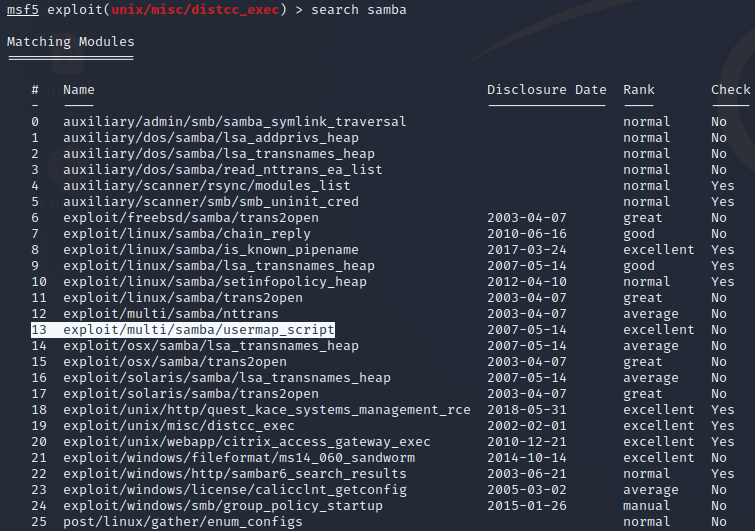
Task: Select exploit/windows/license/calicclnt_getconfig module name
Action: tap(234, 490)
